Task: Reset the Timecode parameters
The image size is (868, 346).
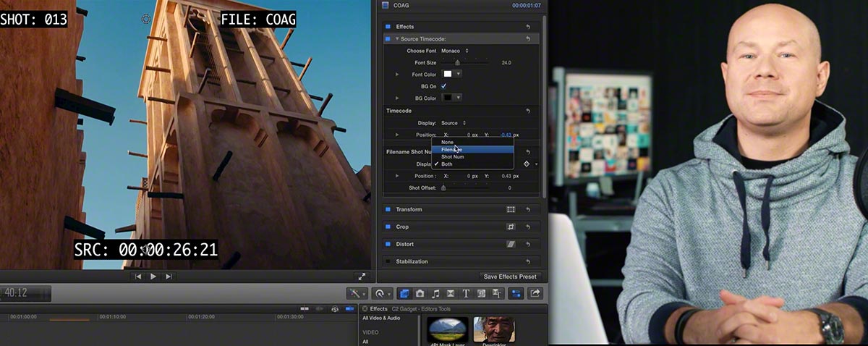Action: pyautogui.click(x=529, y=111)
